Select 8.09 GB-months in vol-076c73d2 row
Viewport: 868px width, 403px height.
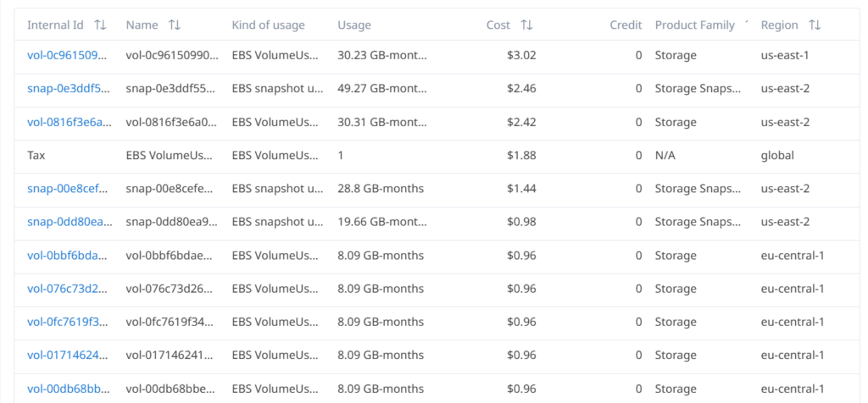click(x=381, y=289)
